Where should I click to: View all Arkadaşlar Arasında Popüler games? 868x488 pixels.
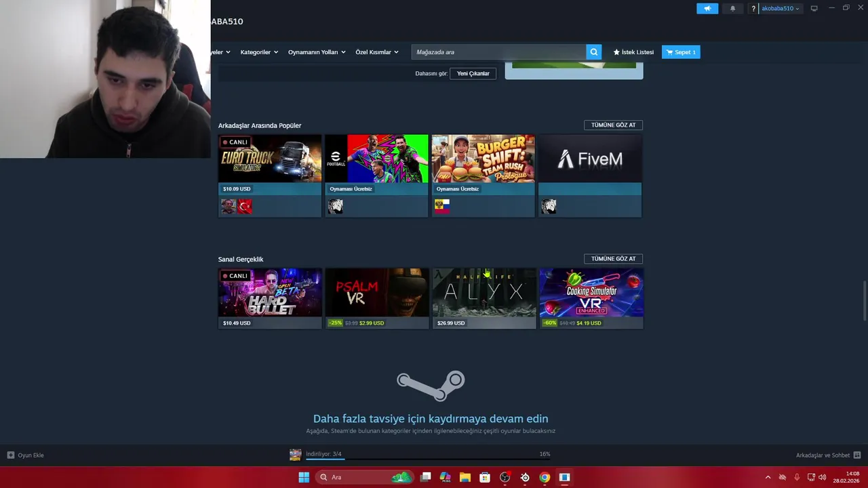613,125
